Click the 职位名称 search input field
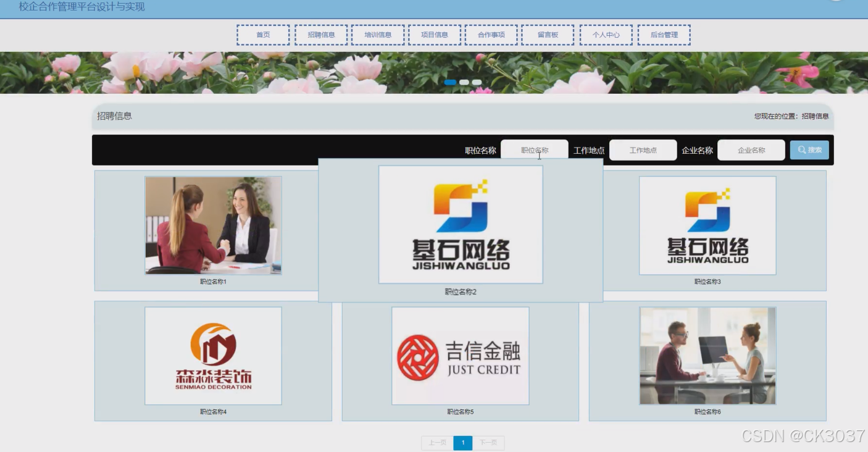 pos(535,149)
